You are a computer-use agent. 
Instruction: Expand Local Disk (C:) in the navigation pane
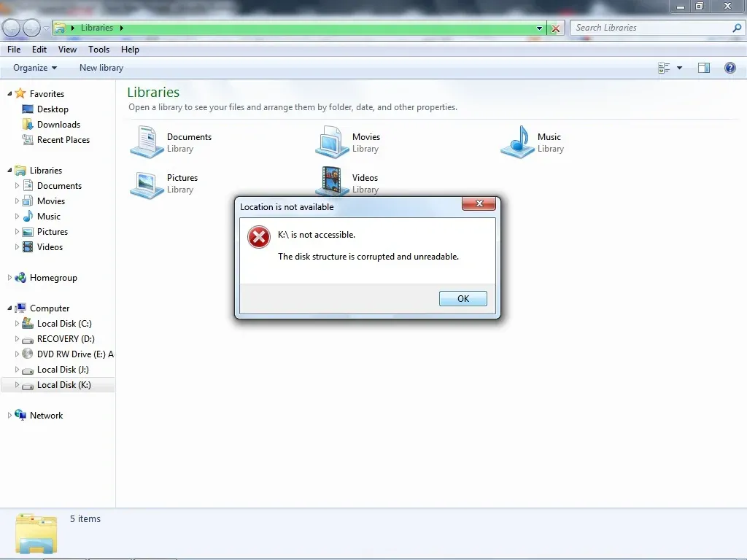[16, 323]
